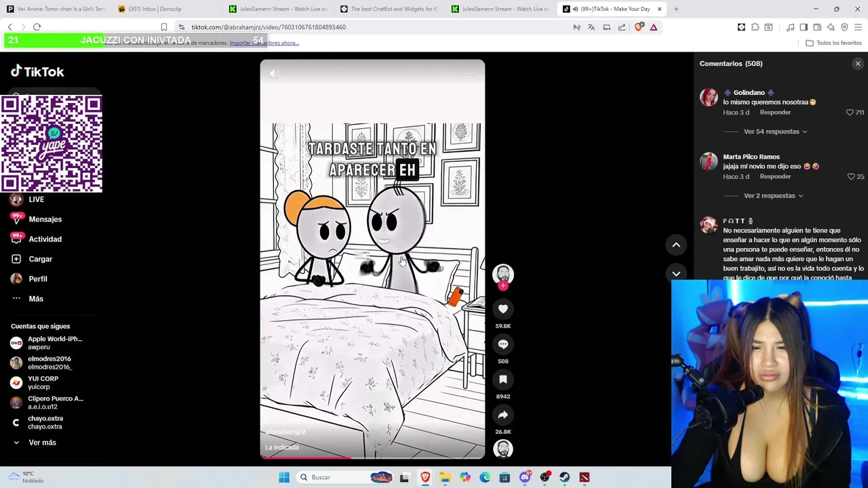Switch to the best ChatBot and Widgets tab
The width and height of the screenshot is (868, 488).
(390, 9)
